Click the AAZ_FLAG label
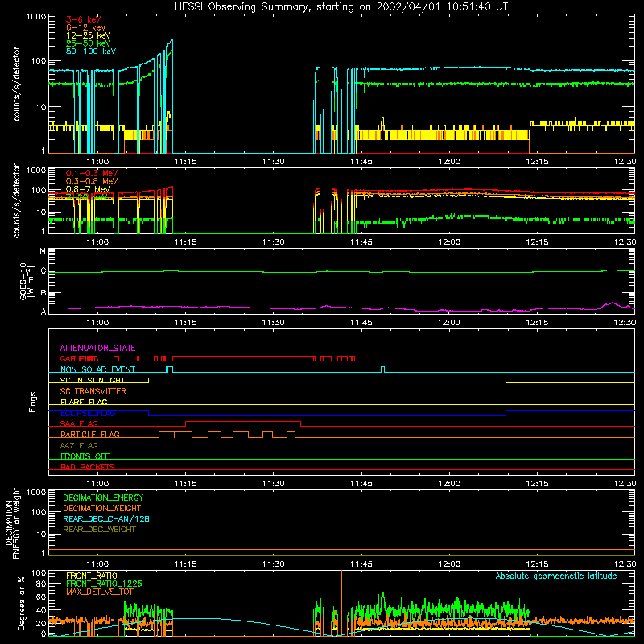The height and width of the screenshot is (644, 644). point(79,445)
